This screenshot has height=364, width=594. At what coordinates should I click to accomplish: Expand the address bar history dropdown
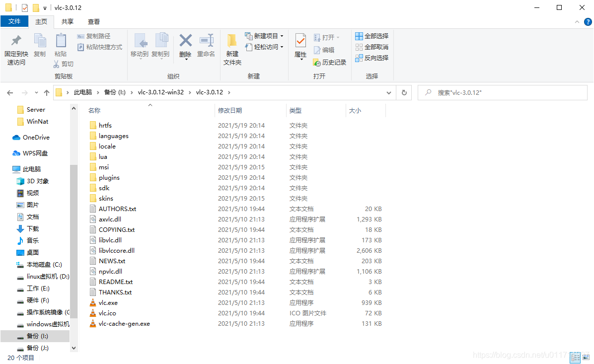pyautogui.click(x=389, y=93)
